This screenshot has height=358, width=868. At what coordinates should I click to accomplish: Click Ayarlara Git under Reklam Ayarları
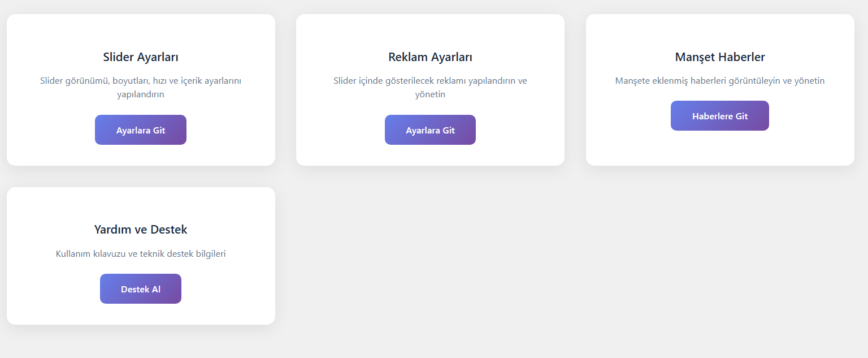[x=430, y=130]
